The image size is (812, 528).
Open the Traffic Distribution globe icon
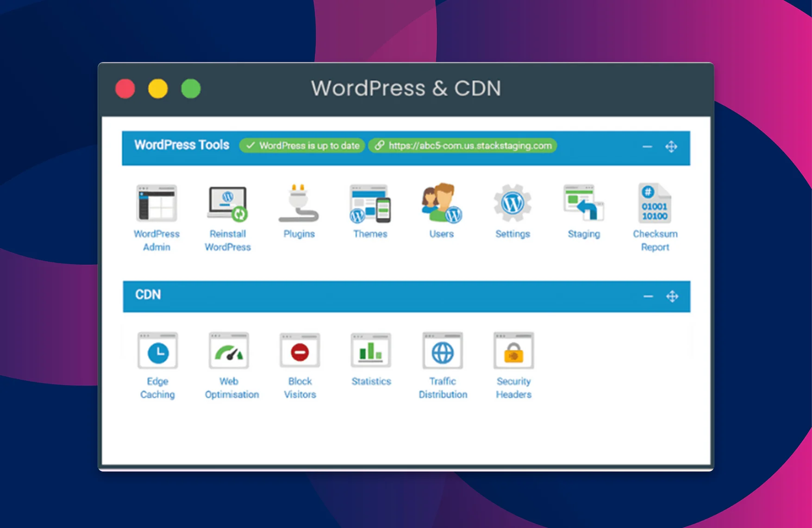(x=443, y=351)
